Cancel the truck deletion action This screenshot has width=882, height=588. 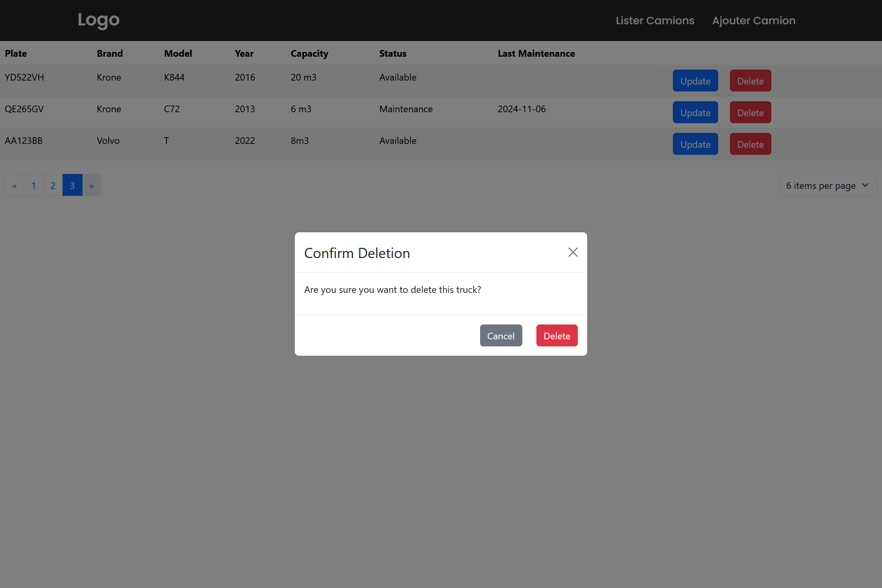501,335
